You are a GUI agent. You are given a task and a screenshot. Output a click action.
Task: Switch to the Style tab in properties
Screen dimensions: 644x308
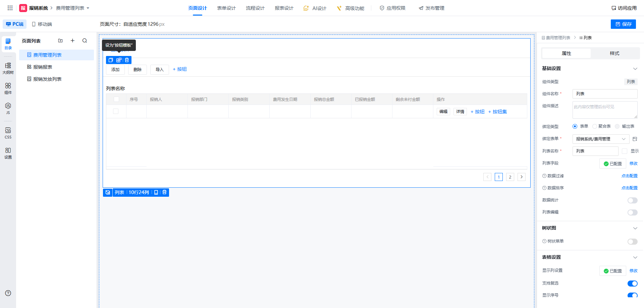coord(614,54)
